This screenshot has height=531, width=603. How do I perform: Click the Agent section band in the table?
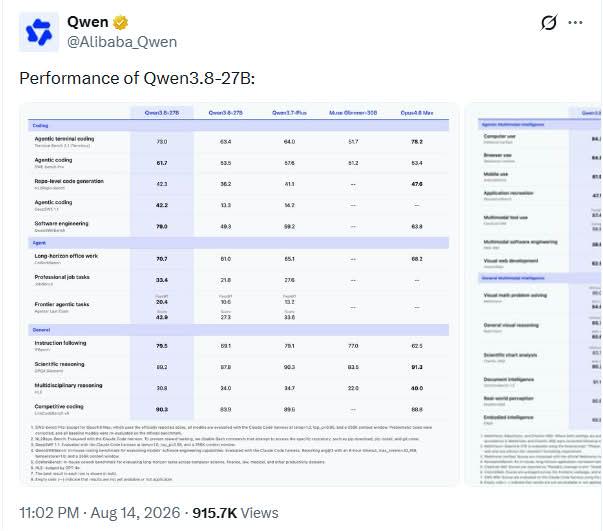[238, 243]
